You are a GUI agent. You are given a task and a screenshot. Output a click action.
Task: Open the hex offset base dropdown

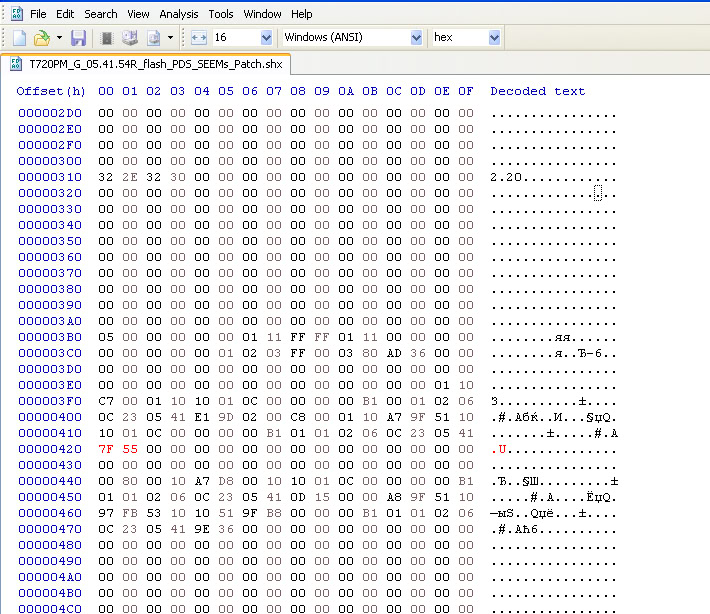click(494, 38)
